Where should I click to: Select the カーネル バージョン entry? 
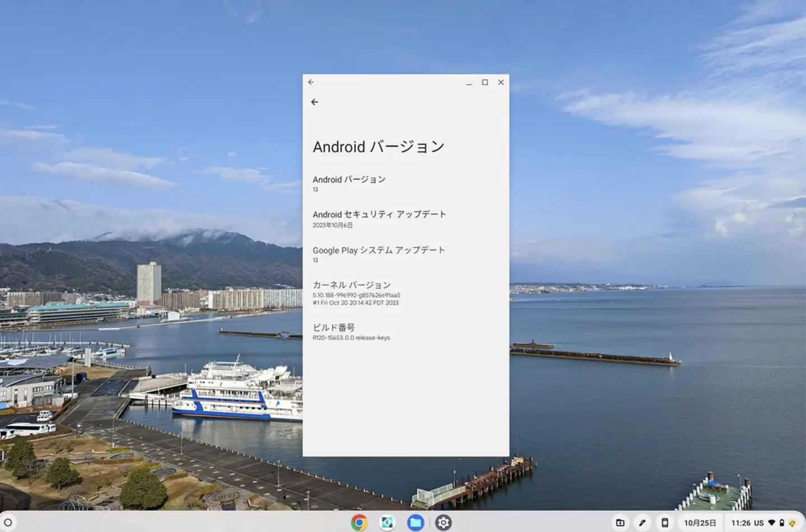click(x=406, y=293)
